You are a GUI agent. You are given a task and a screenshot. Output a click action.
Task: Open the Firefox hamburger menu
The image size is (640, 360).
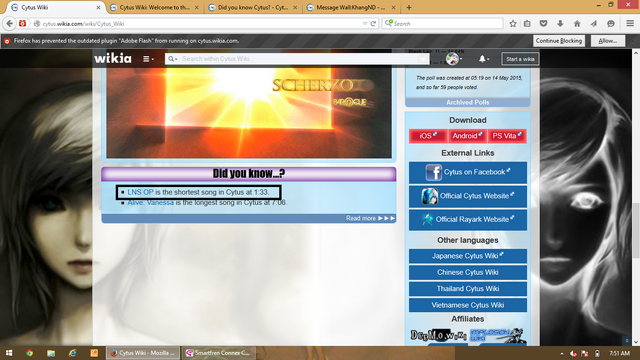pos(630,24)
